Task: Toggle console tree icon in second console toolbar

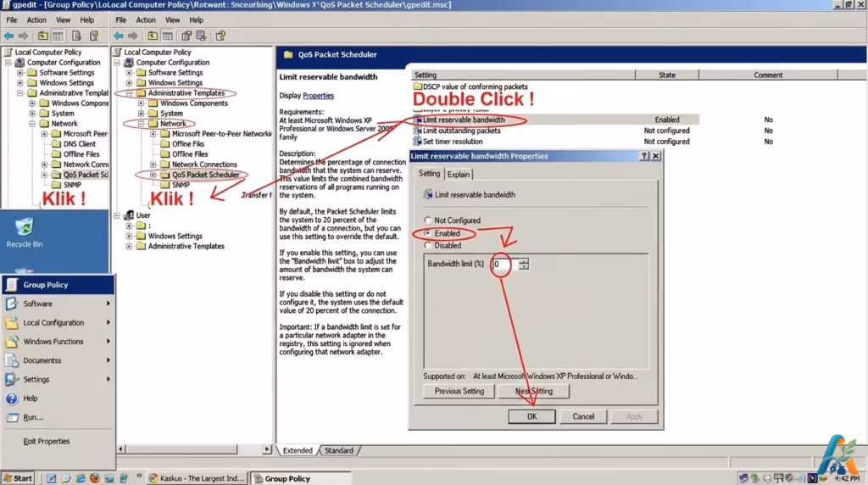Action: 168,36
